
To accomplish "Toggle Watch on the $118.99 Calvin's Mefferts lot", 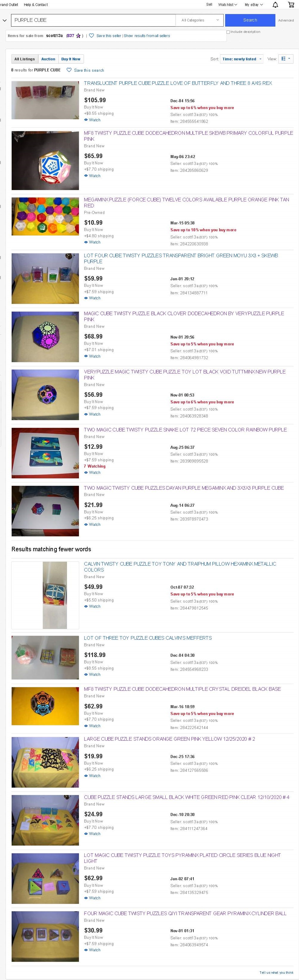I will (x=92, y=675).
